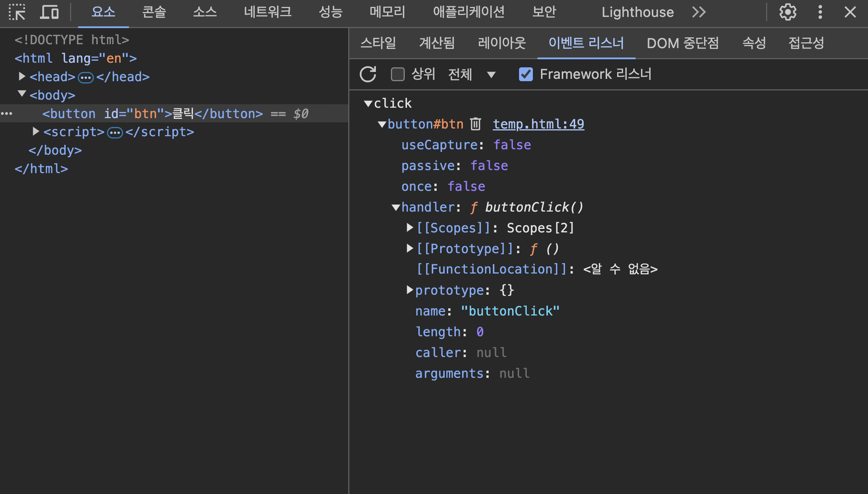Expand collapsed head element ellipsis badge

(x=85, y=77)
